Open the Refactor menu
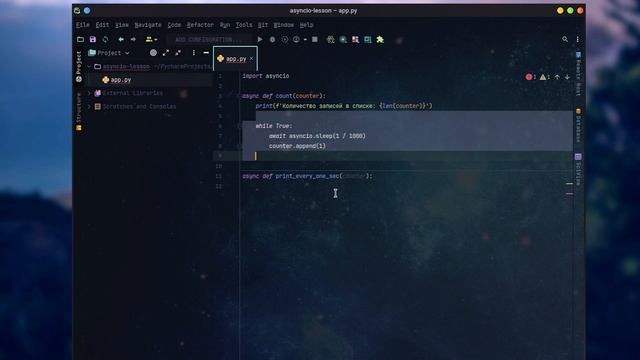The width and height of the screenshot is (640, 360). click(200, 25)
